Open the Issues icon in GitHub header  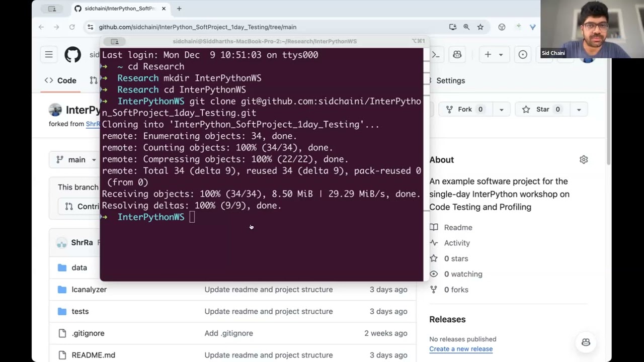click(x=523, y=54)
